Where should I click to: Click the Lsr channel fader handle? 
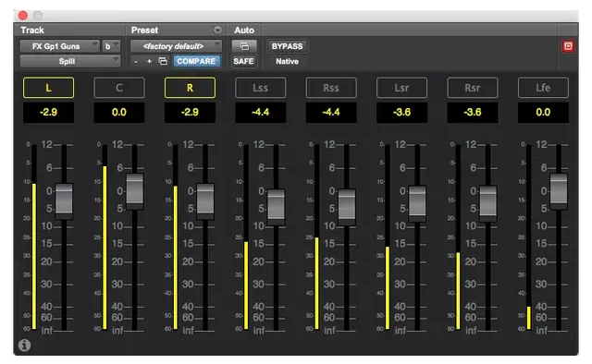tap(417, 203)
